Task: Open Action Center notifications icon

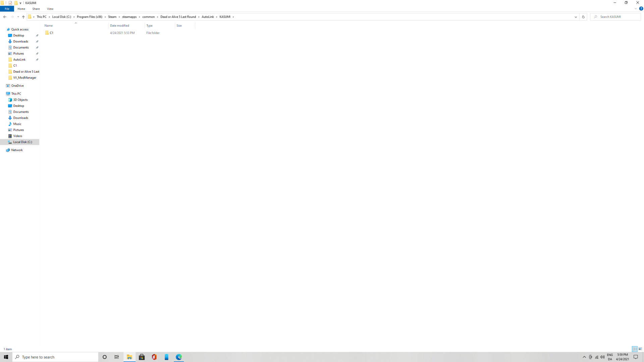Action: pos(636,357)
